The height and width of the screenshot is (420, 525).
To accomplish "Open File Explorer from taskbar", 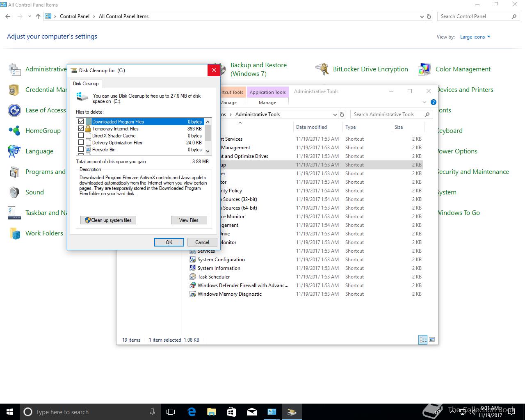I will 212,412.
